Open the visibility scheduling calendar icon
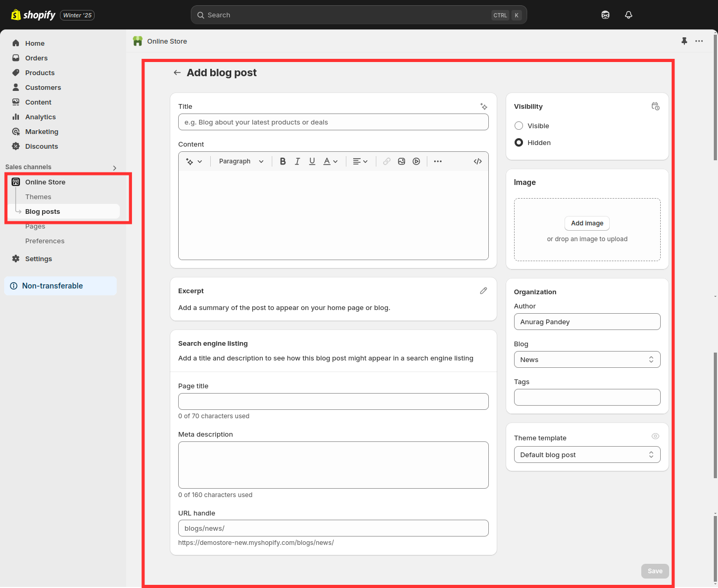 click(655, 106)
